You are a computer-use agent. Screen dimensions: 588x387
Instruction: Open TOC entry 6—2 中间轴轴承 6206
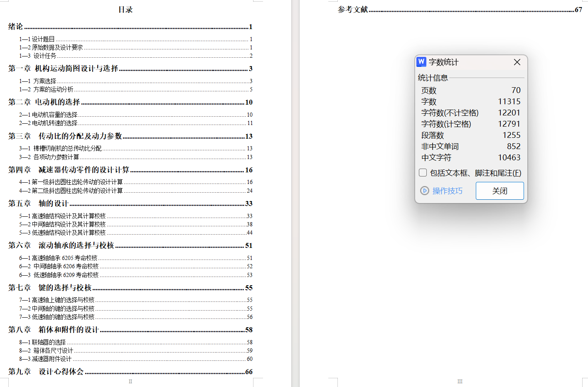click(135, 266)
